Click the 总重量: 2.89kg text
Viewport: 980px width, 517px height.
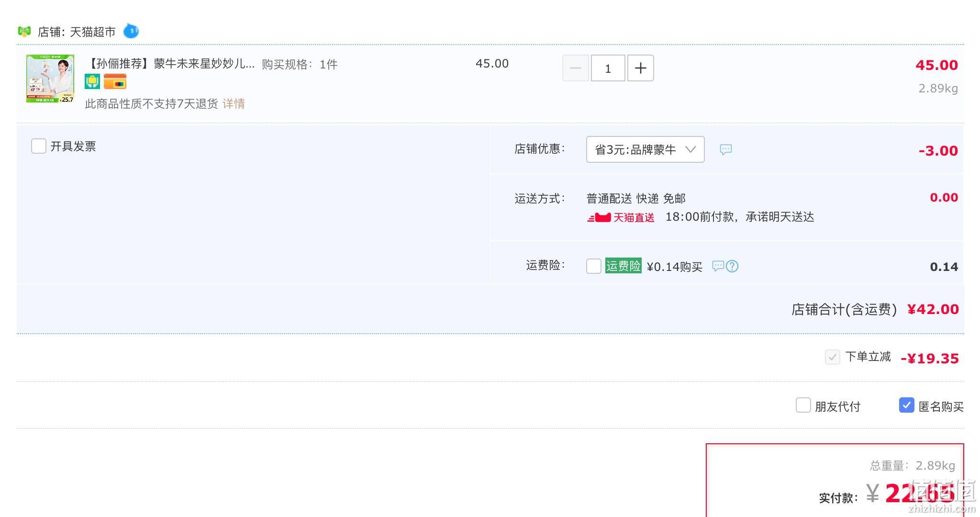click(x=912, y=465)
